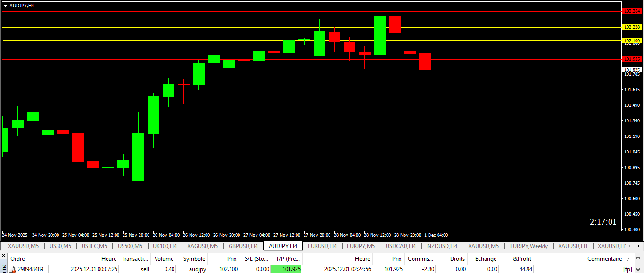Open the USDCAD,H4 chart tab

pyautogui.click(x=401, y=246)
